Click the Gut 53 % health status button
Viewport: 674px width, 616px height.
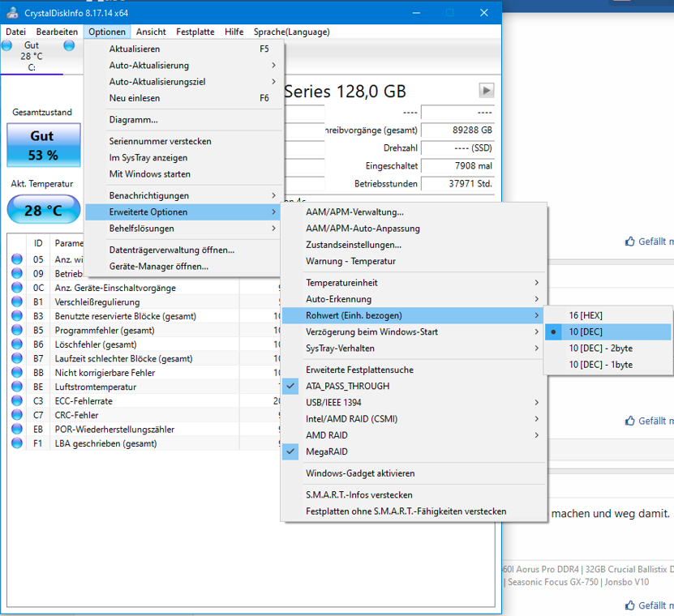[44, 145]
